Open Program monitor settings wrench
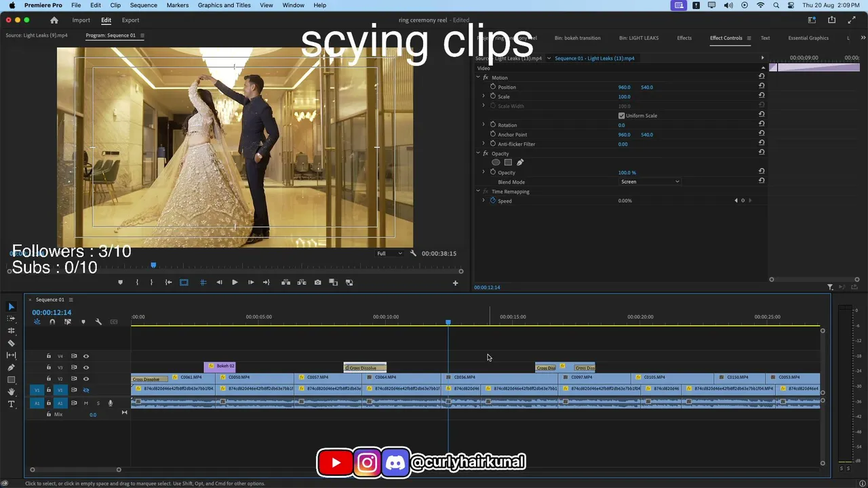The height and width of the screenshot is (488, 868). [413, 253]
